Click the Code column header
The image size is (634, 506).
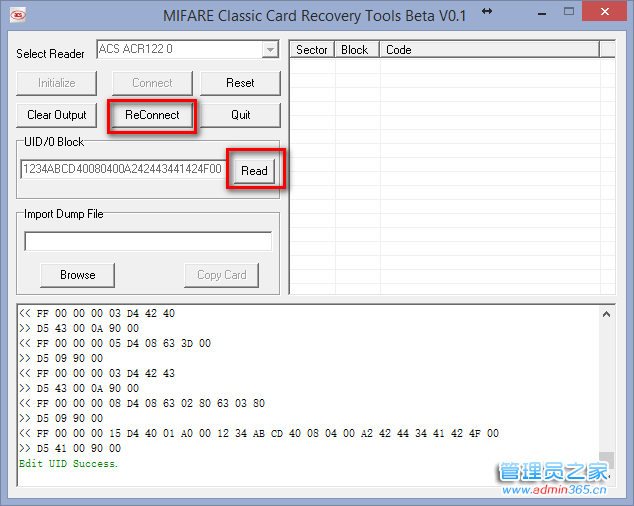click(x=489, y=50)
